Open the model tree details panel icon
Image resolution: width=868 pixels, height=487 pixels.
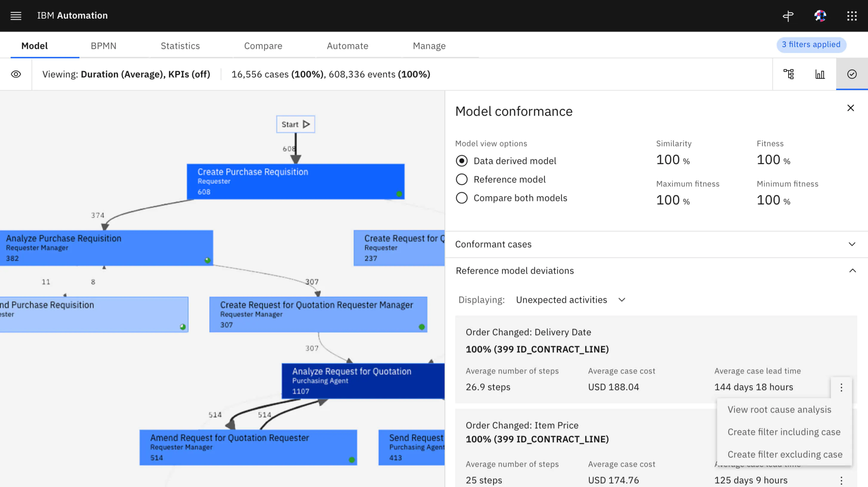pyautogui.click(x=789, y=74)
